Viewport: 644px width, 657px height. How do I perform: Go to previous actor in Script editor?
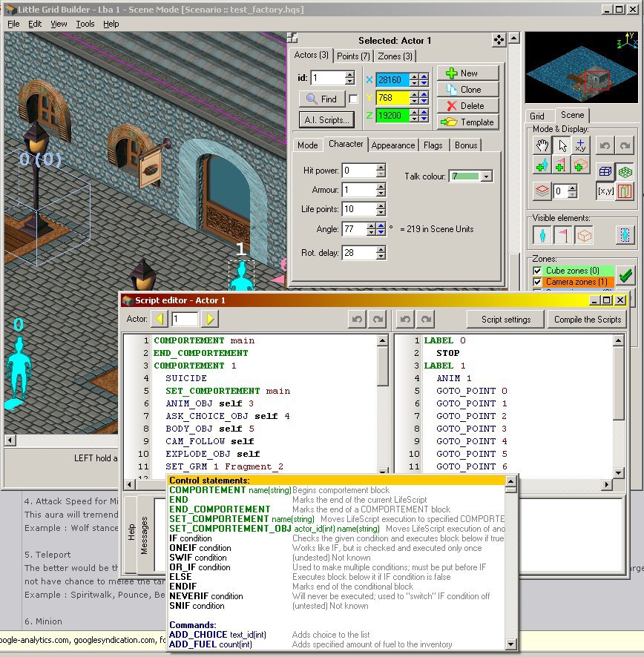pyautogui.click(x=160, y=319)
